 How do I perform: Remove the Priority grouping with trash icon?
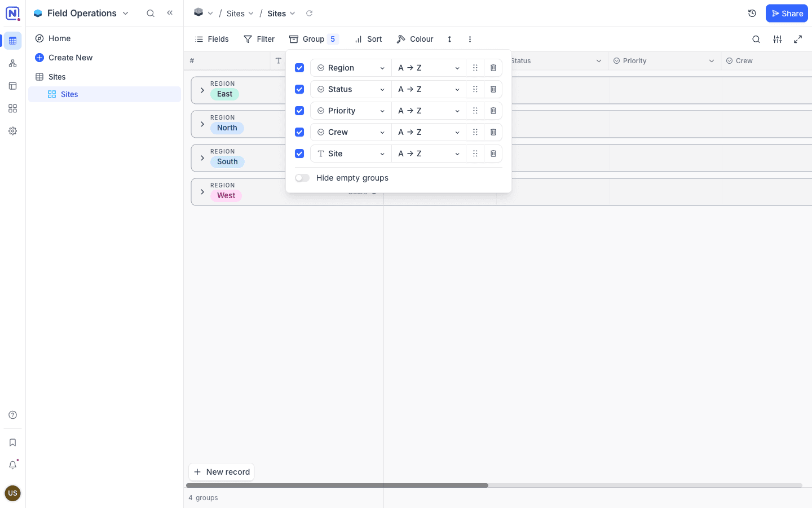click(493, 111)
